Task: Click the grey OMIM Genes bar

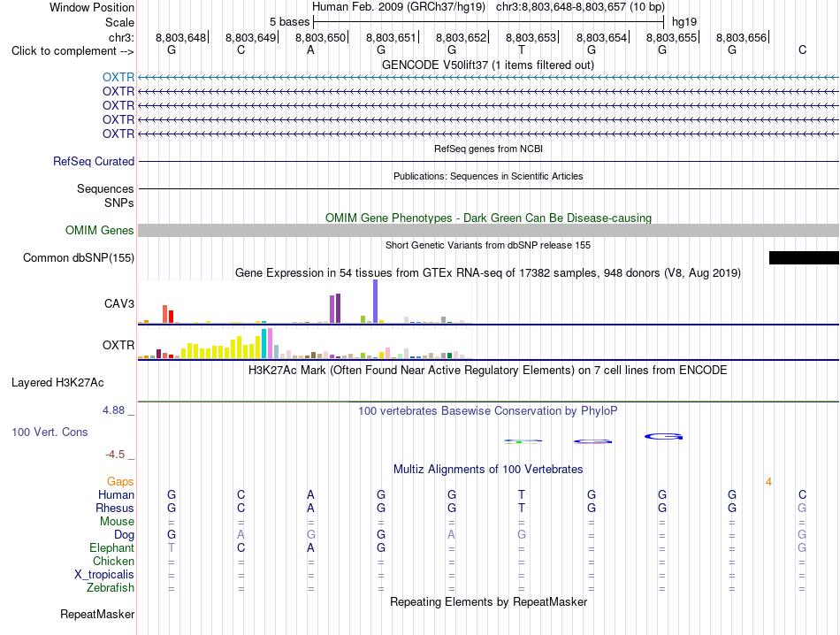Action: 488,231
